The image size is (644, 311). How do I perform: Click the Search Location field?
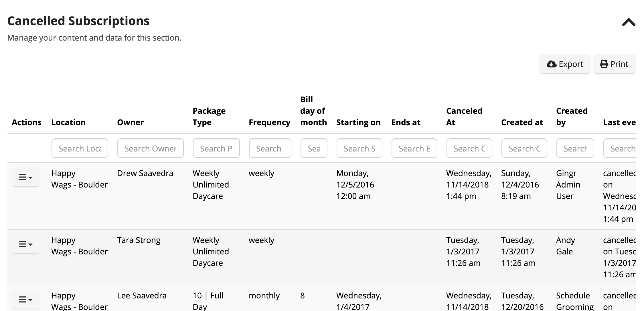[x=80, y=148]
